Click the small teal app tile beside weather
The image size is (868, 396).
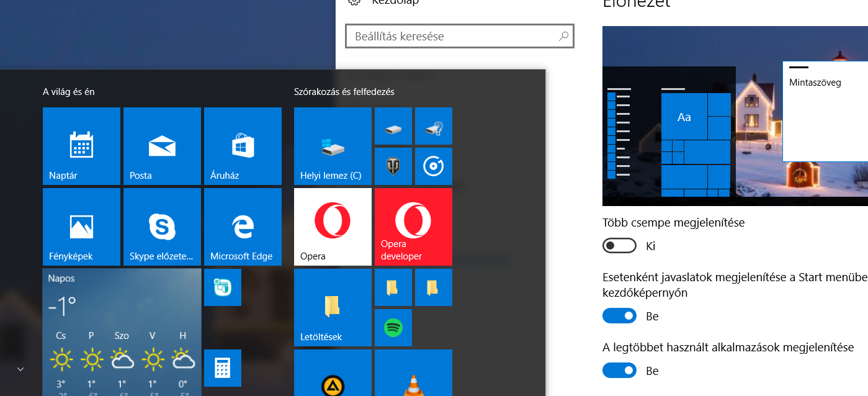pos(223,287)
